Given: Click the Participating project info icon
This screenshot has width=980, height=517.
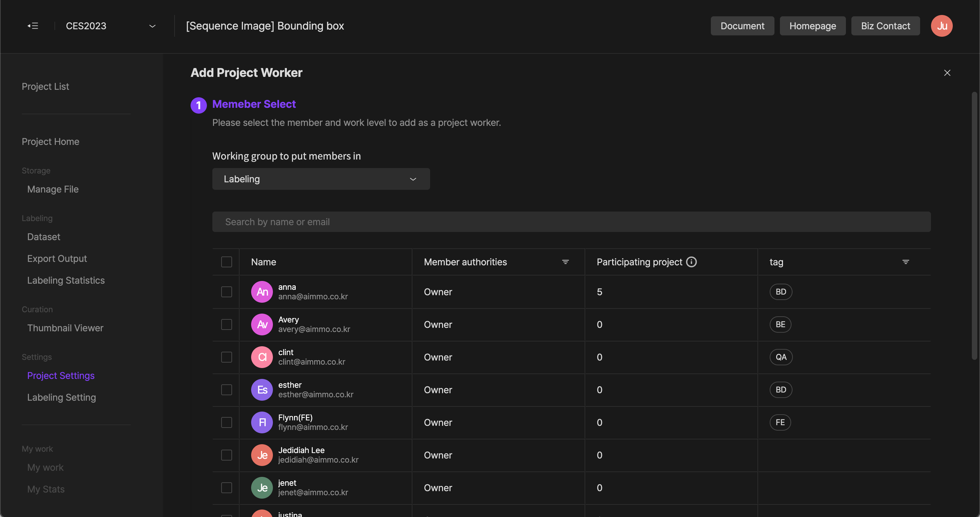Looking at the screenshot, I should coord(691,262).
